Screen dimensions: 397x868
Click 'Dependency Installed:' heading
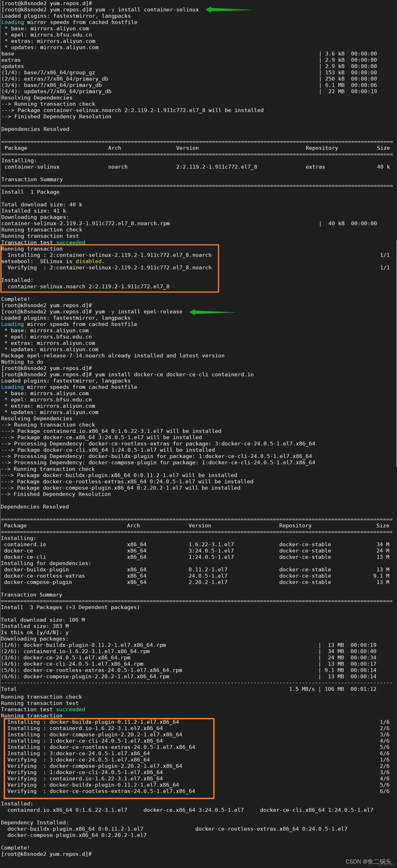[35, 822]
